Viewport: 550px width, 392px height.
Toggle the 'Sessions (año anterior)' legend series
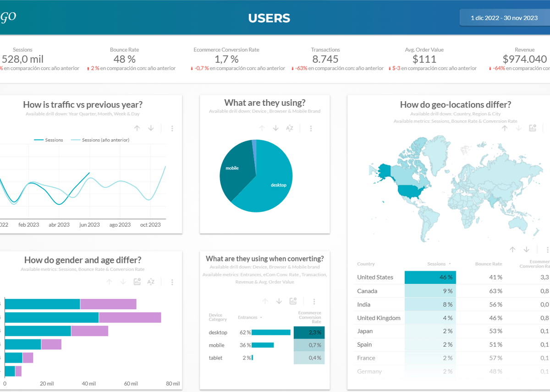[x=100, y=140]
